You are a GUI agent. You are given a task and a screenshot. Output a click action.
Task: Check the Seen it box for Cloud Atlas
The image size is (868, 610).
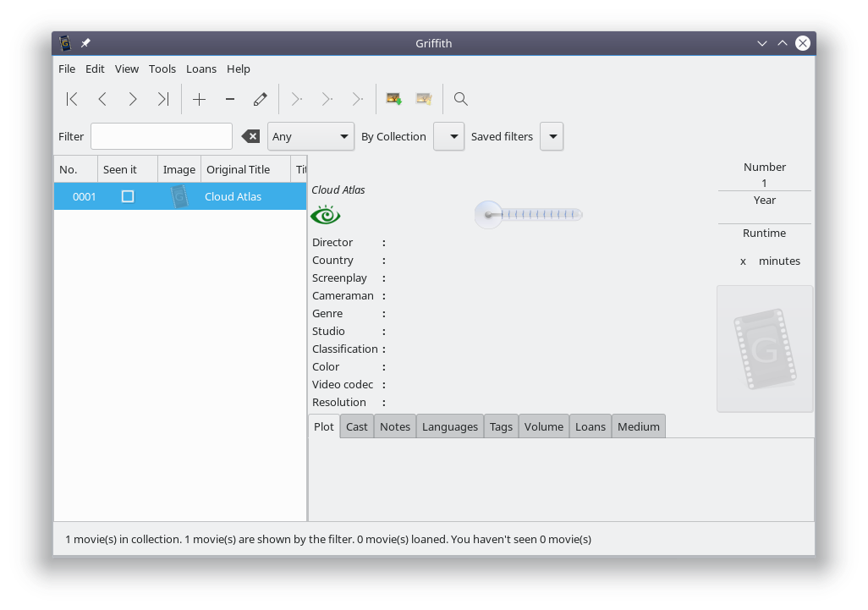[x=128, y=196]
